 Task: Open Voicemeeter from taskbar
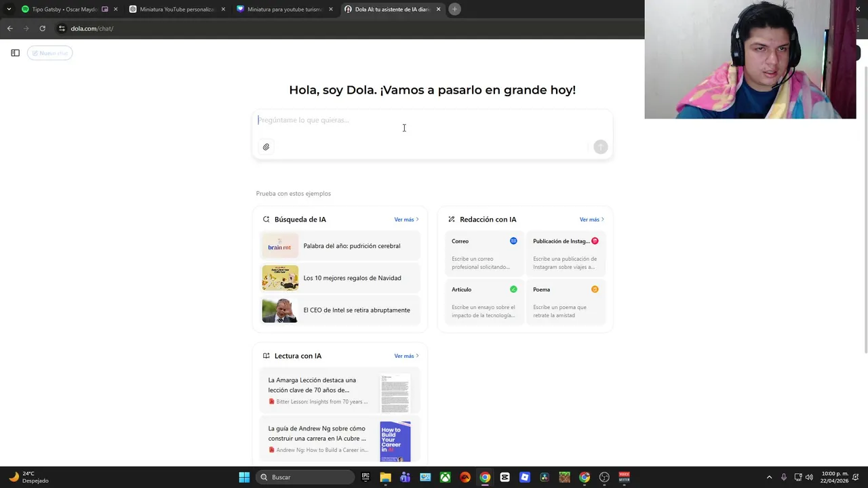click(x=624, y=477)
